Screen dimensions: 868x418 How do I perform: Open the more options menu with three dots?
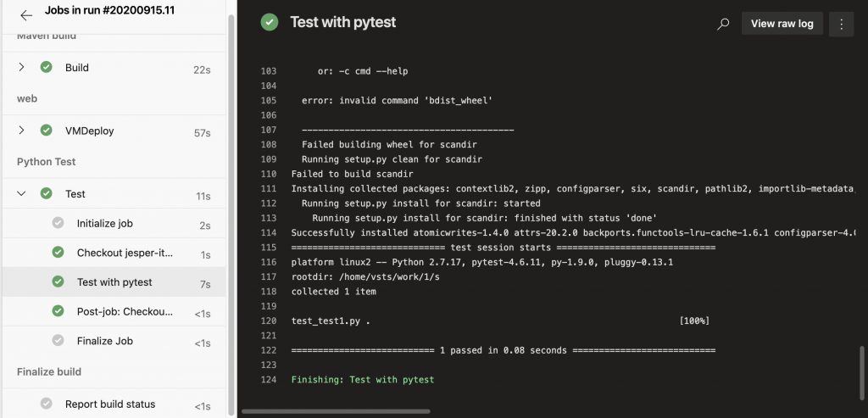tap(841, 24)
